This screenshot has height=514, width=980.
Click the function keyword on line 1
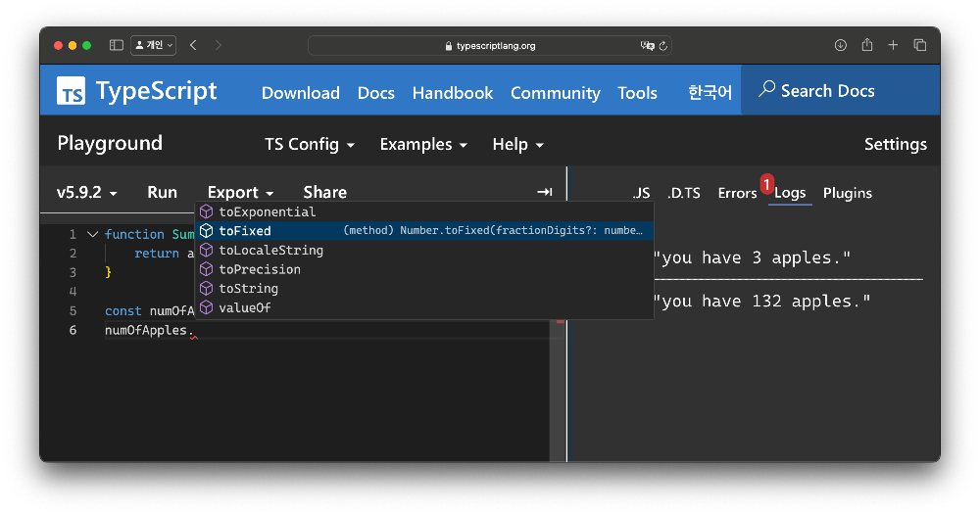pos(134,234)
